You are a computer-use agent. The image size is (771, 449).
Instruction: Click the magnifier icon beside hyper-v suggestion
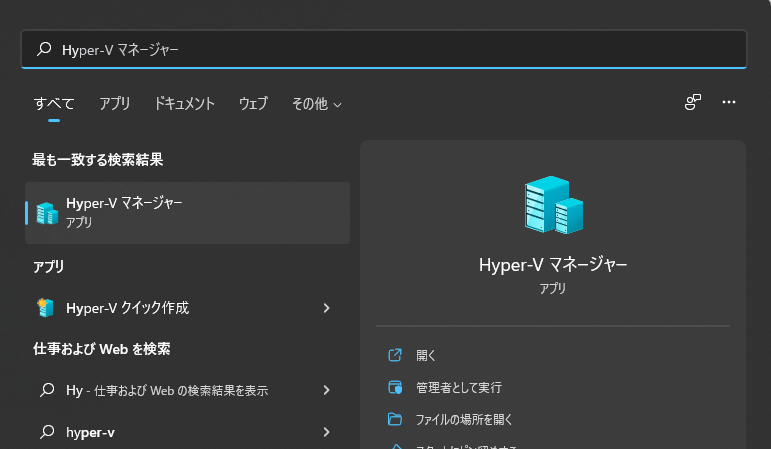point(46,432)
